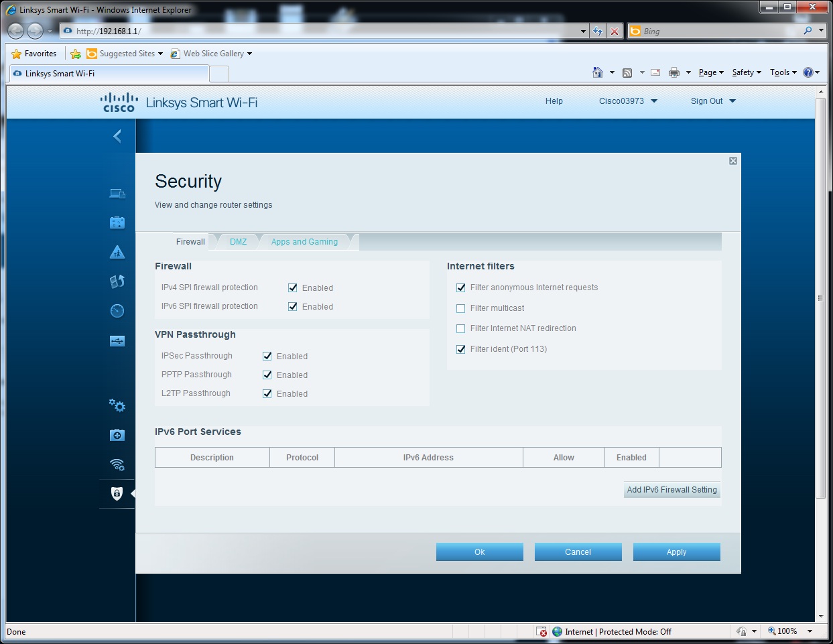The image size is (833, 644).
Task: Open the Page menu
Action: [711, 72]
